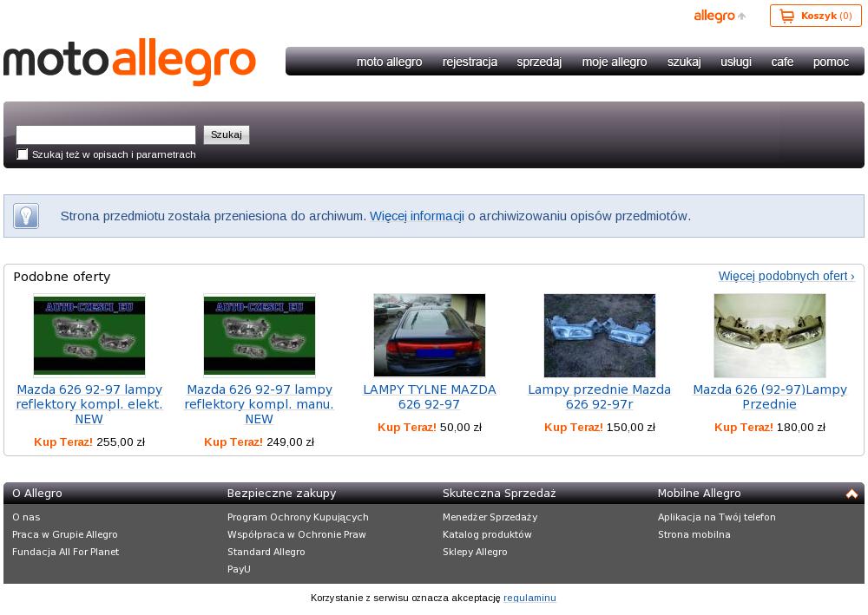The image size is (868, 615).
Task: Click the 'Mobilne Allegro' footer heading
Action: click(699, 494)
